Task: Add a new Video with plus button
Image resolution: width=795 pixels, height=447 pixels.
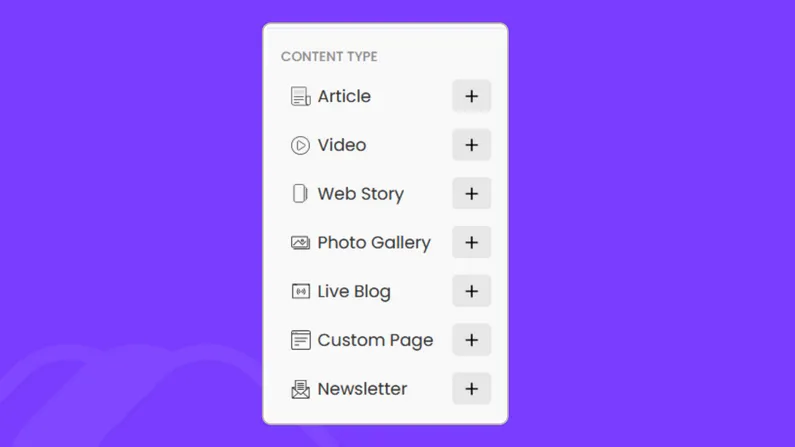Action: tap(471, 145)
